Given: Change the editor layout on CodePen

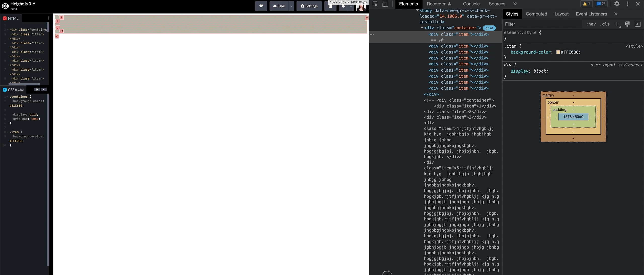Looking at the screenshot, I should (330, 6).
